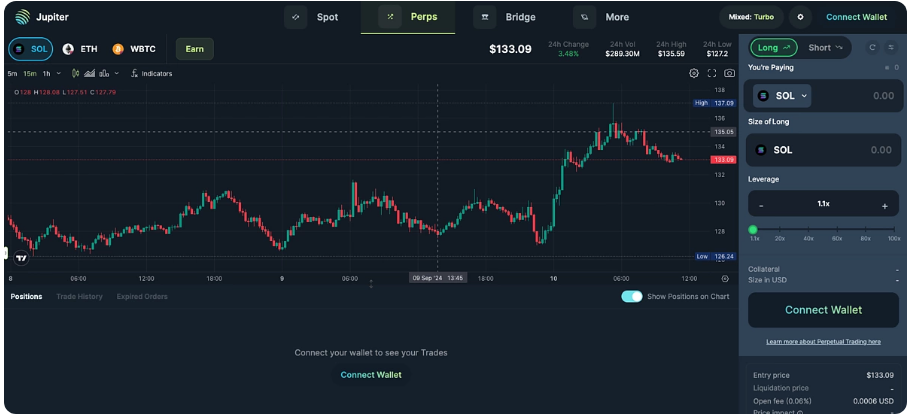
Task: Open Learn more about Perpetual Trading link
Action: tap(823, 342)
